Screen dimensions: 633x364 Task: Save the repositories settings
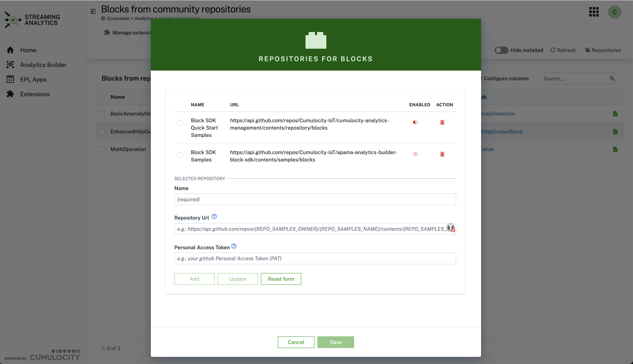pos(336,342)
